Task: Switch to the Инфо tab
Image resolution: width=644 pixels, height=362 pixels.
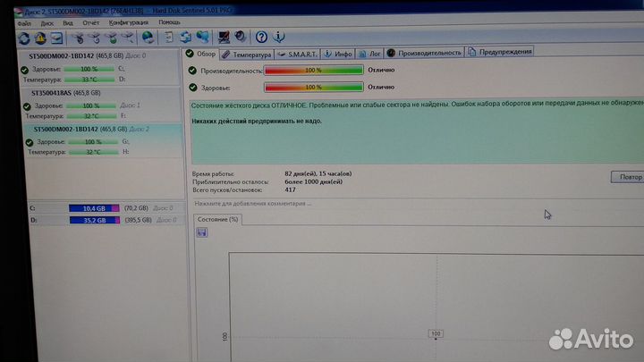Action: tap(338, 54)
